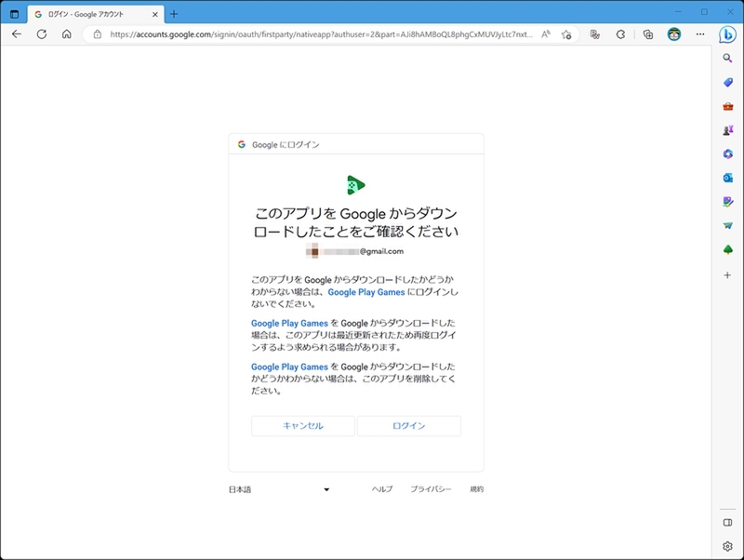Open sidebar settings gear icon
This screenshot has height=560, width=744.
[727, 546]
